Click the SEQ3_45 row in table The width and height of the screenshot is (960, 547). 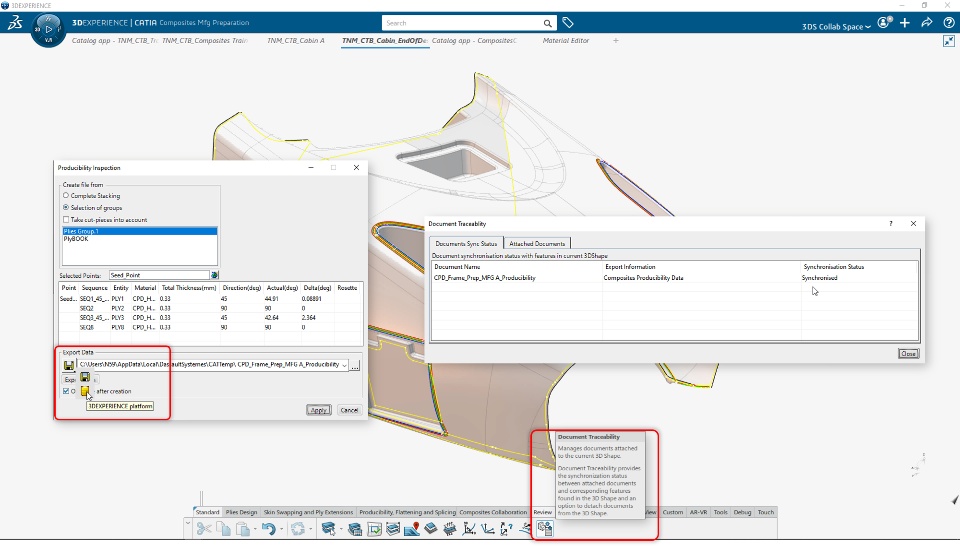[211, 317]
